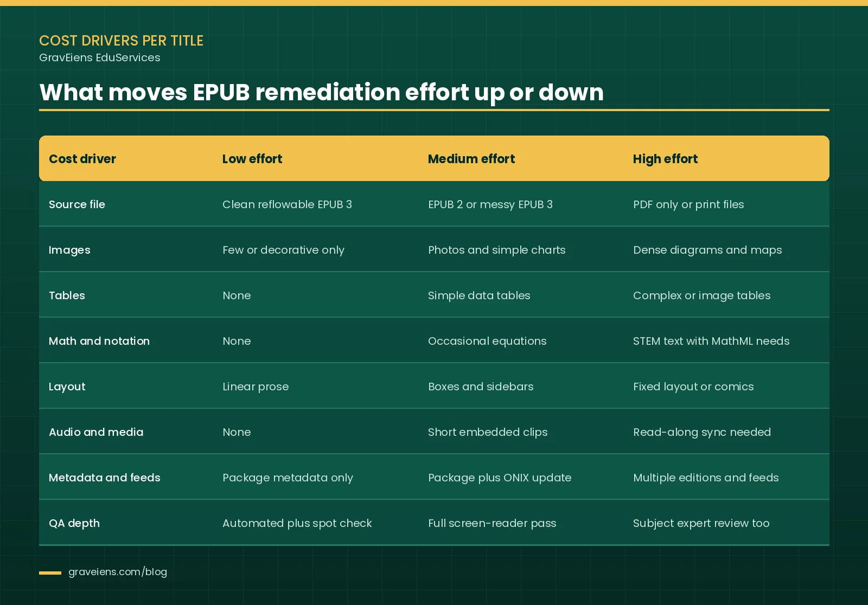The height and width of the screenshot is (605, 868).
Task: Click 'EPUB 2 or messy EPUB 3' cell
Action: point(490,204)
